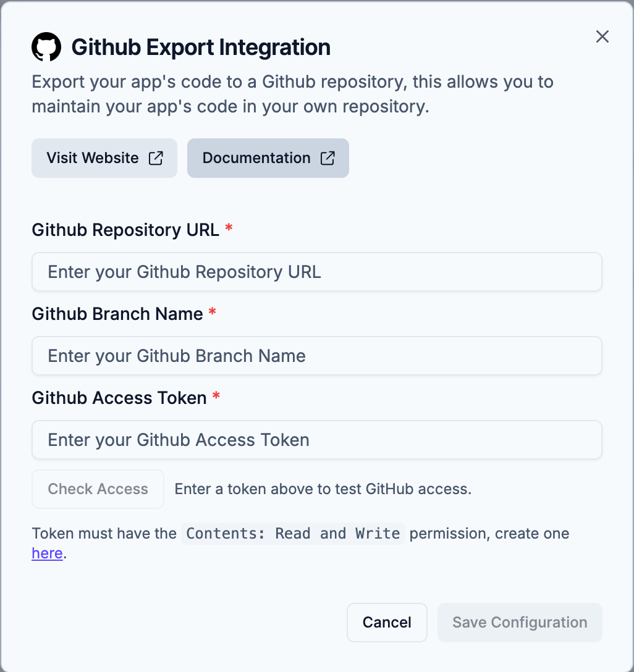Click the 'Github Repository URL' label
634x672 pixels.
click(x=125, y=230)
